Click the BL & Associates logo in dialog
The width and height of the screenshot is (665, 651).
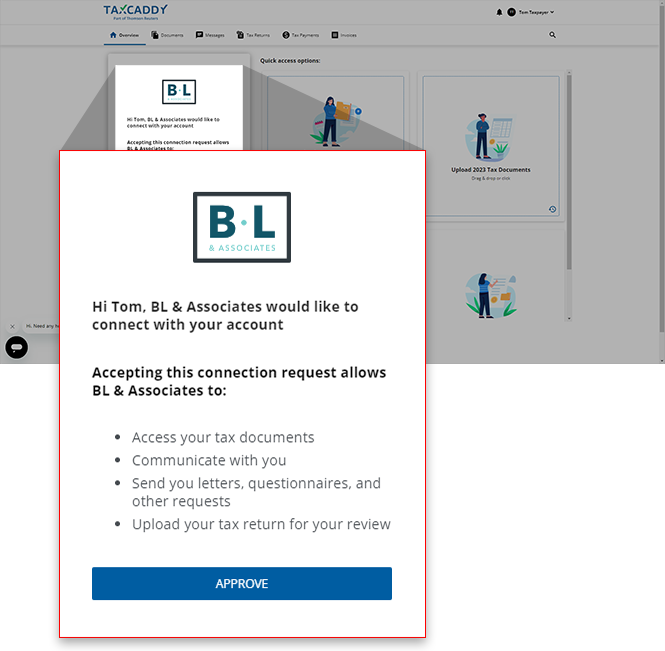coord(242,227)
